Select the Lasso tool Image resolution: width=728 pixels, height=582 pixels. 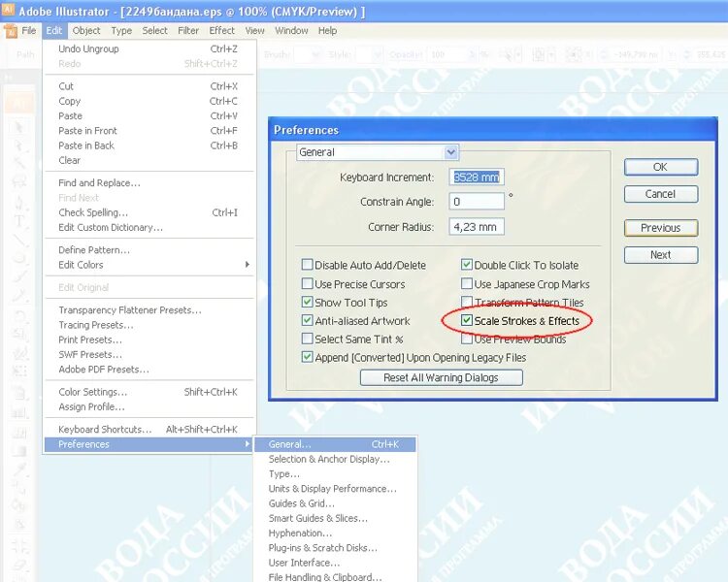pos(19,181)
